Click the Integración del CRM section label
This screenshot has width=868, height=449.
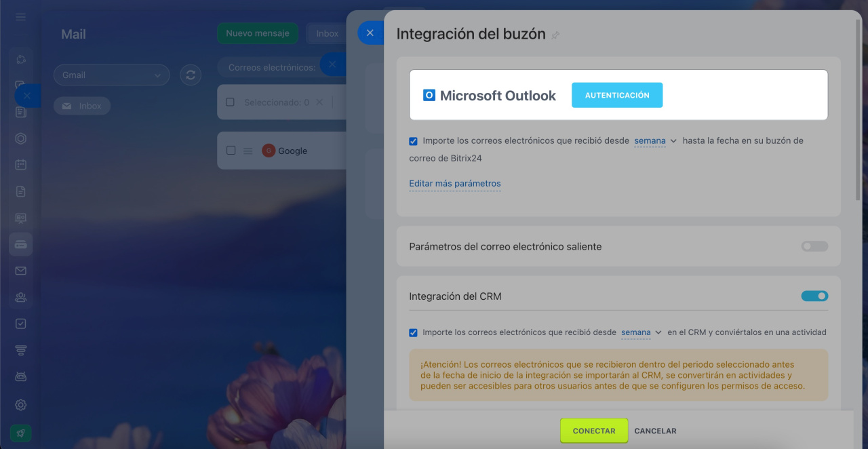pyautogui.click(x=455, y=296)
